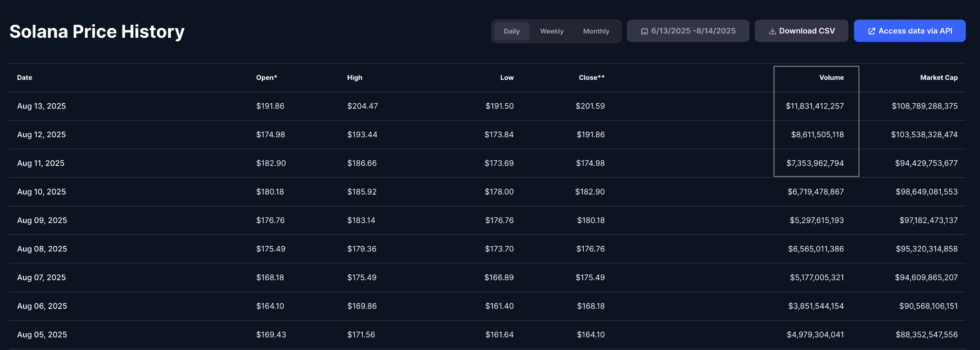Select the Aug 11, 2025 date cell
The image size is (980, 350).
tap(41, 164)
